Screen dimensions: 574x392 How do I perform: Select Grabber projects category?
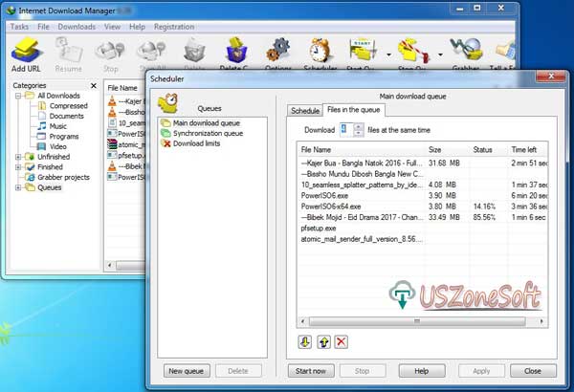click(x=57, y=178)
